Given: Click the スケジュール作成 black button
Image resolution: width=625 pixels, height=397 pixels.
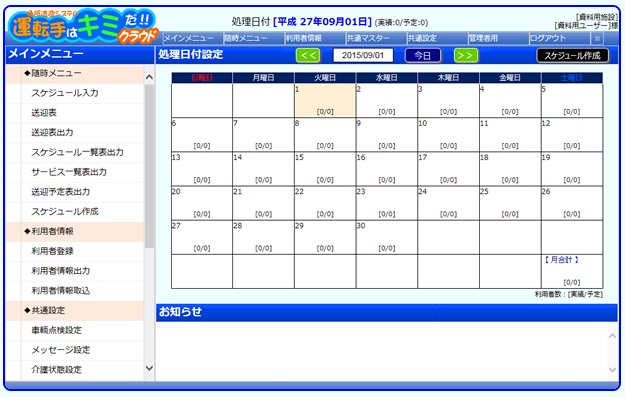Looking at the screenshot, I should click(x=572, y=55).
